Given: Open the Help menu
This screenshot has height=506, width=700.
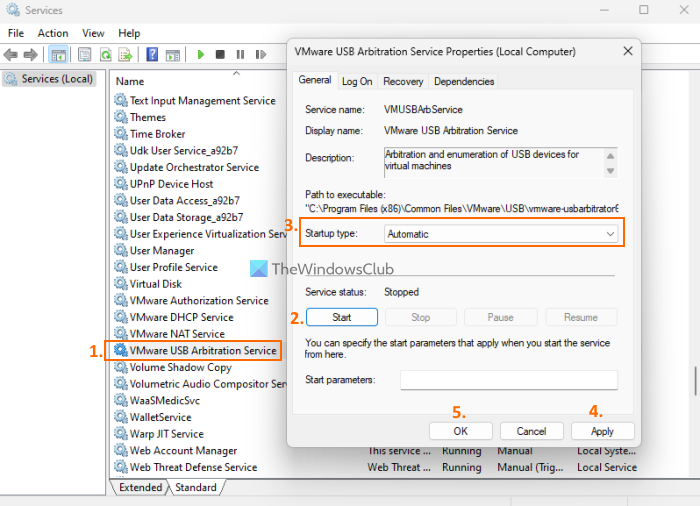Looking at the screenshot, I should [x=129, y=33].
